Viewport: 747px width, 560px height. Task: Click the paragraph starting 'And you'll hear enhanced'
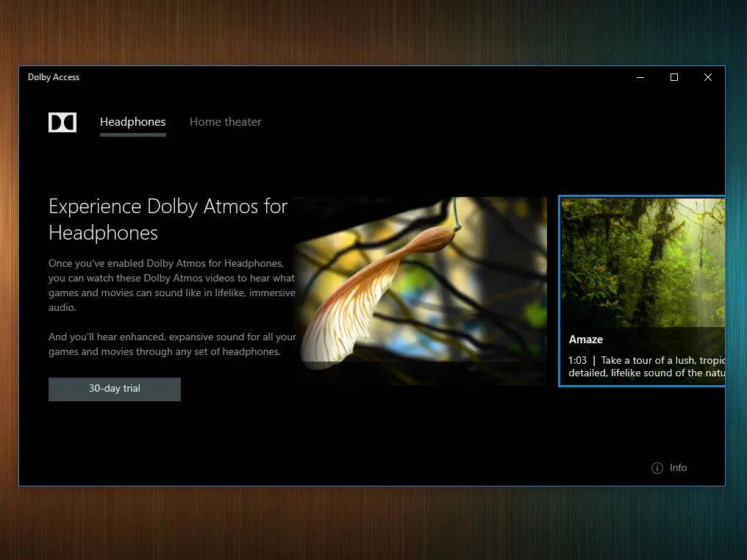[172, 344]
